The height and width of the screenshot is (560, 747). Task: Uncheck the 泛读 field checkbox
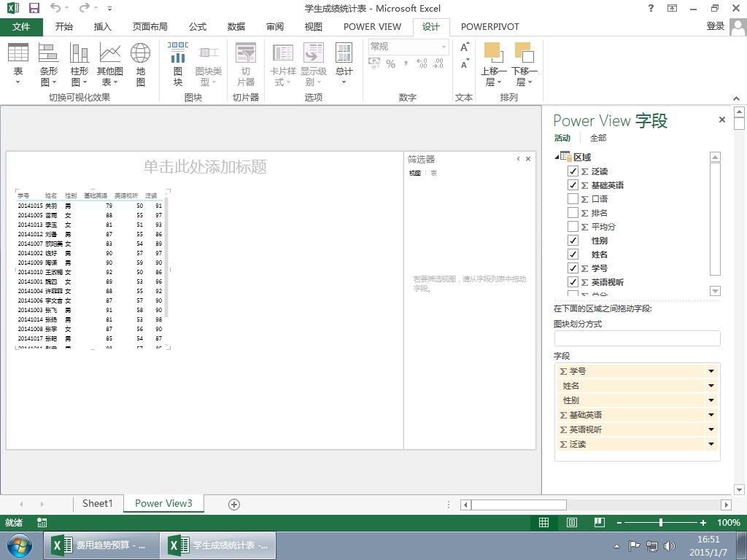point(573,171)
